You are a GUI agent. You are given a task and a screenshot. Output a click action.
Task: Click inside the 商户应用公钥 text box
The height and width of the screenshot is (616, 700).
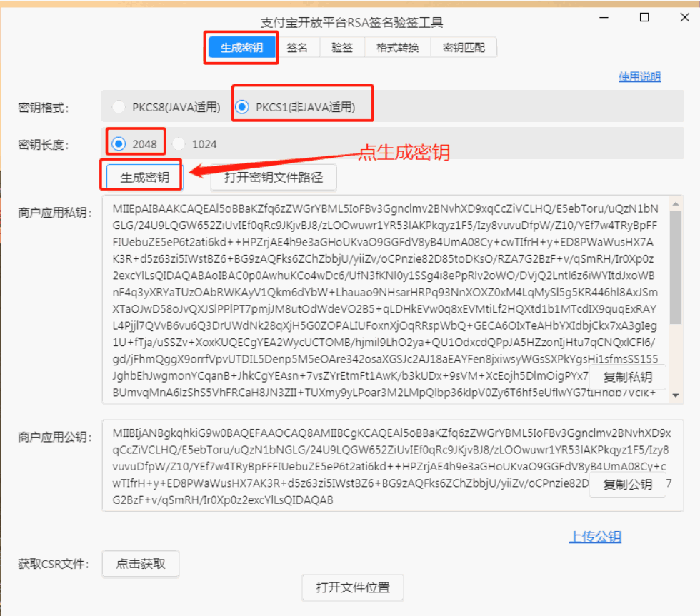pos(393,465)
